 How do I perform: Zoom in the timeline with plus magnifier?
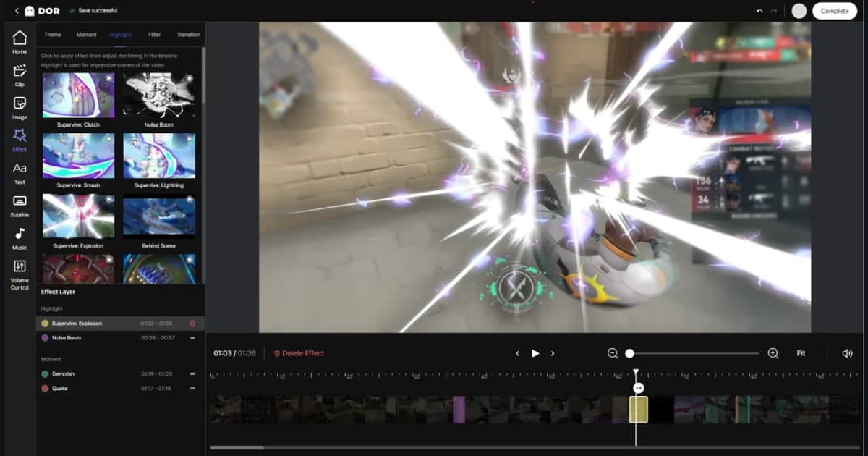(773, 353)
